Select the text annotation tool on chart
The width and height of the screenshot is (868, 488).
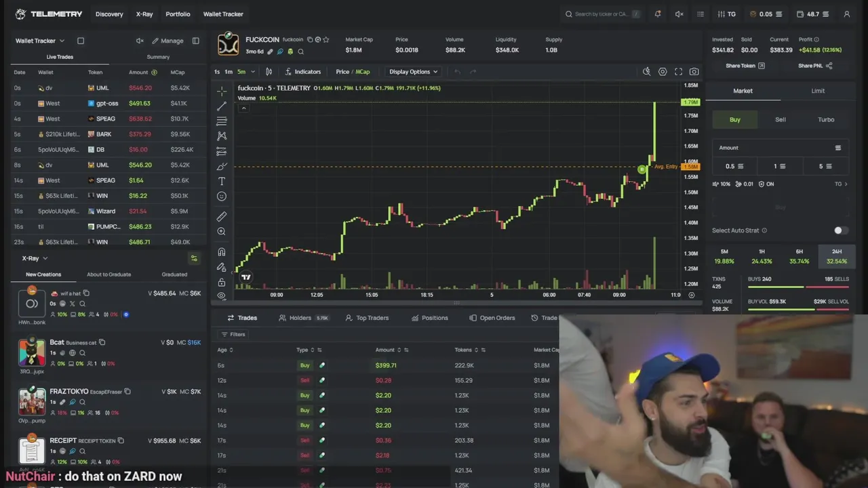point(222,181)
